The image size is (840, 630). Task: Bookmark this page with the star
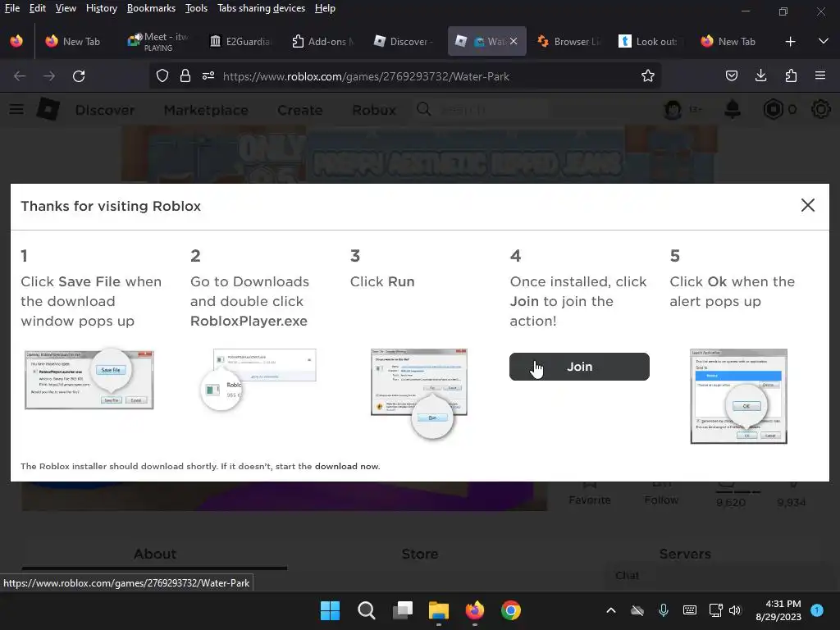648,76
